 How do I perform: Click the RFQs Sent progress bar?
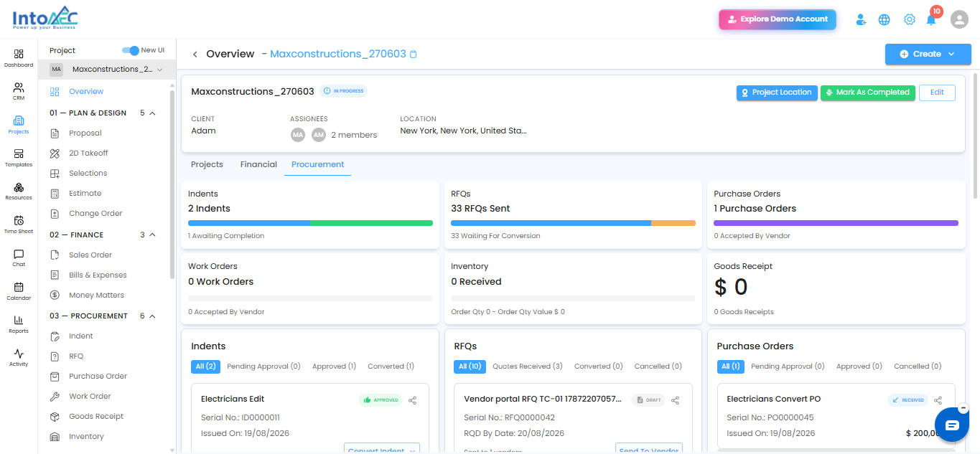[573, 223]
